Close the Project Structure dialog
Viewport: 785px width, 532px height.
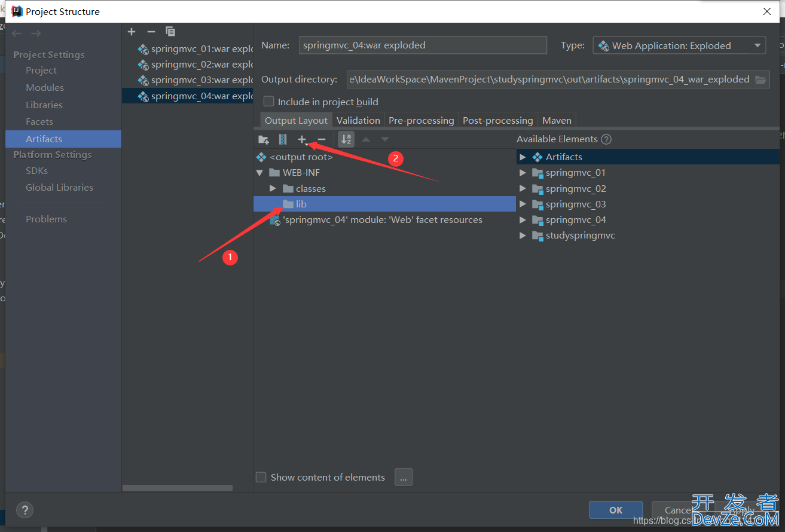coord(767,11)
